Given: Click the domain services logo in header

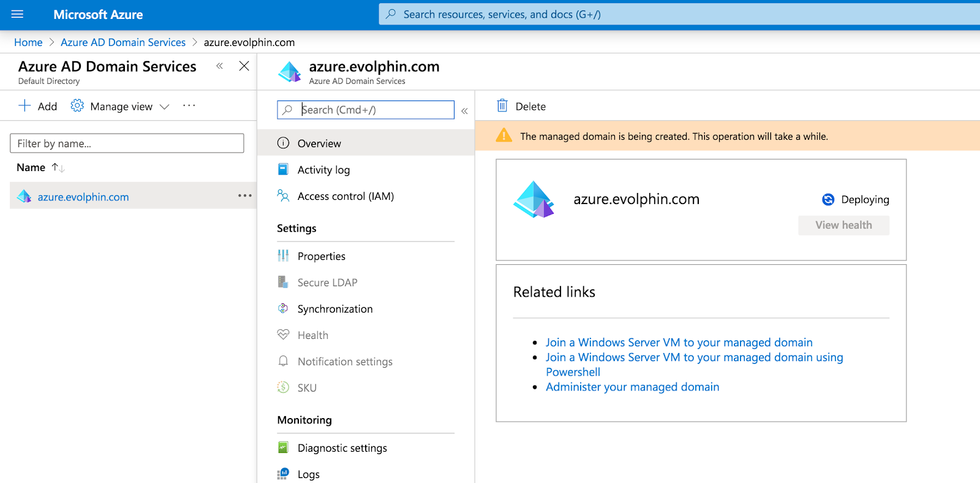Looking at the screenshot, I should point(290,72).
